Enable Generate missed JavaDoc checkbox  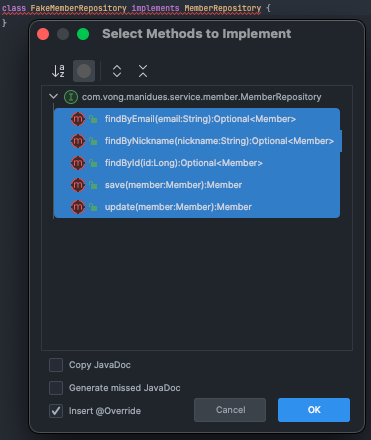56,388
